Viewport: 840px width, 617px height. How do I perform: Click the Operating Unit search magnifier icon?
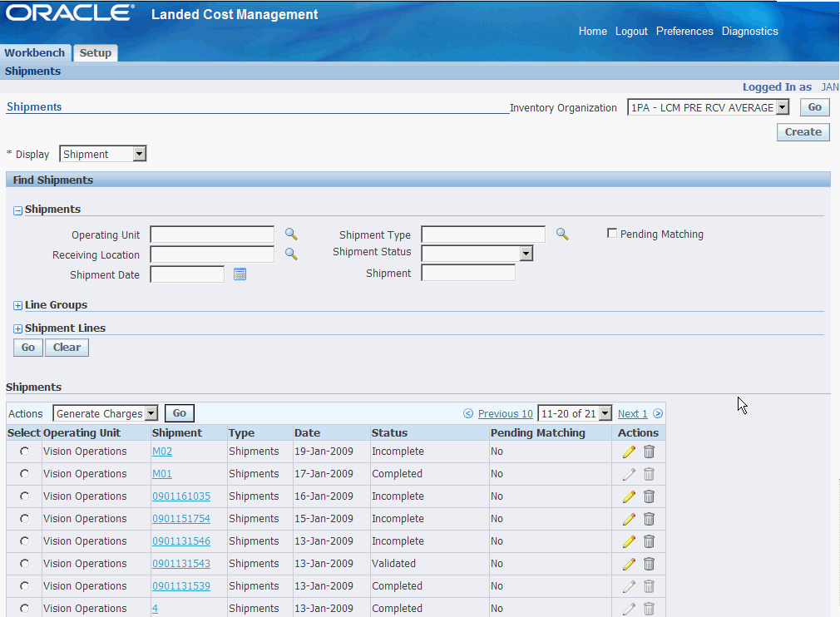pos(291,234)
